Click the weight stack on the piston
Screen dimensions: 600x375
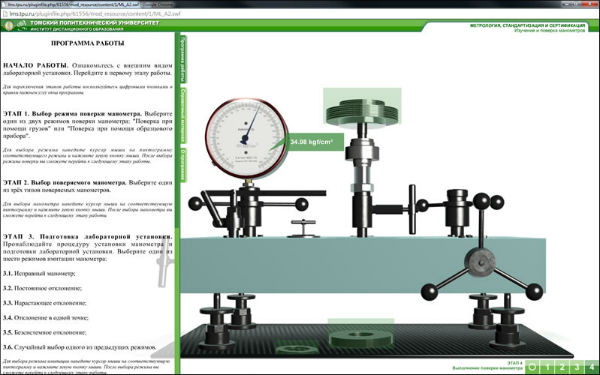(362, 108)
